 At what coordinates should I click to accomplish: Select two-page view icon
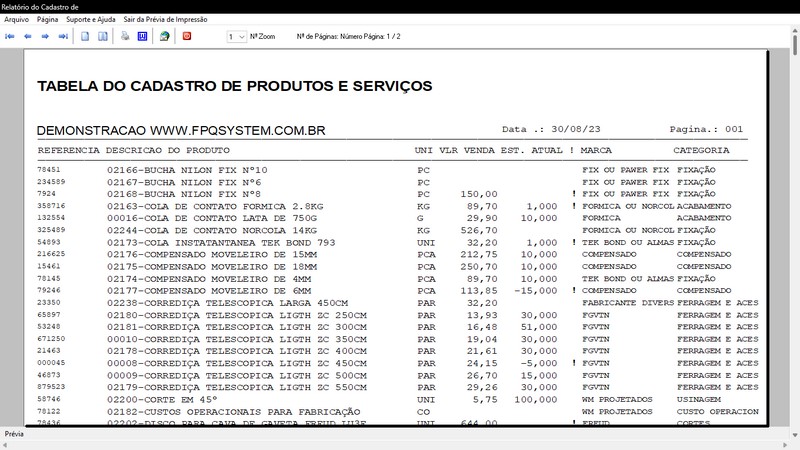click(x=102, y=36)
